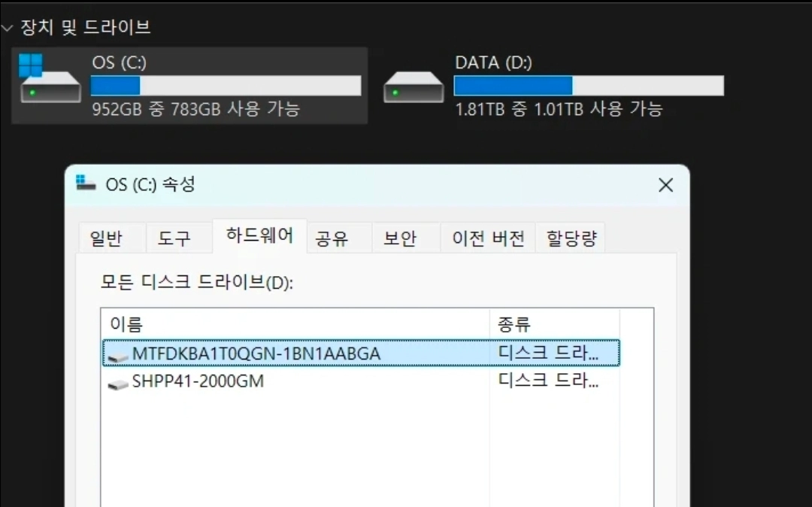Click the DATA (D:) usage bar
Image resolution: width=812 pixels, height=507 pixels.
(589, 86)
